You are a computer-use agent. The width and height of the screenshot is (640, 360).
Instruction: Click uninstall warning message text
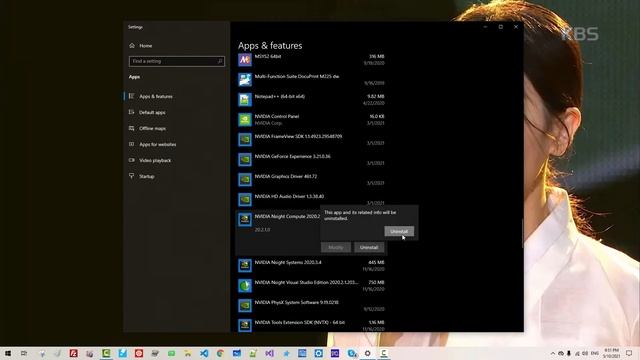click(360, 216)
